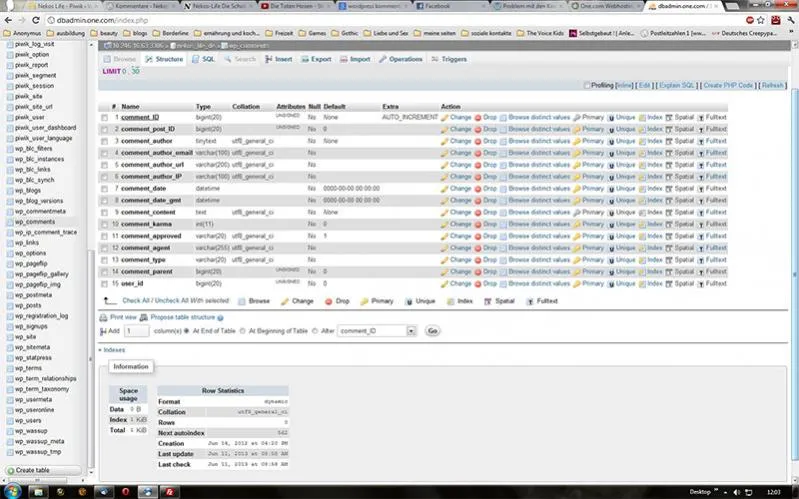Check the checkbox for comment_karma row
This screenshot has height=499, width=799.
[x=104, y=225]
